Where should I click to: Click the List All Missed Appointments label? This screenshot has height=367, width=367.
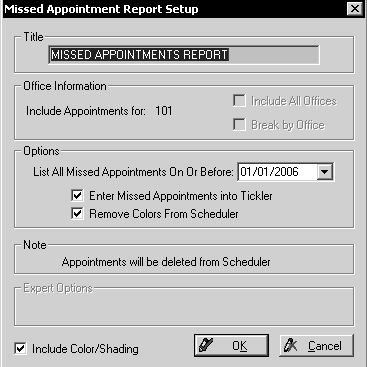pyautogui.click(x=133, y=172)
